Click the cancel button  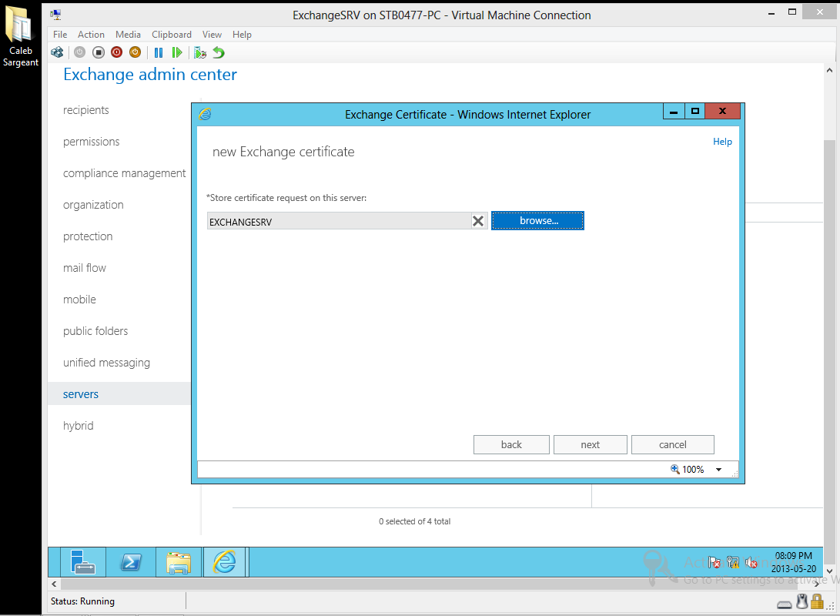672,444
